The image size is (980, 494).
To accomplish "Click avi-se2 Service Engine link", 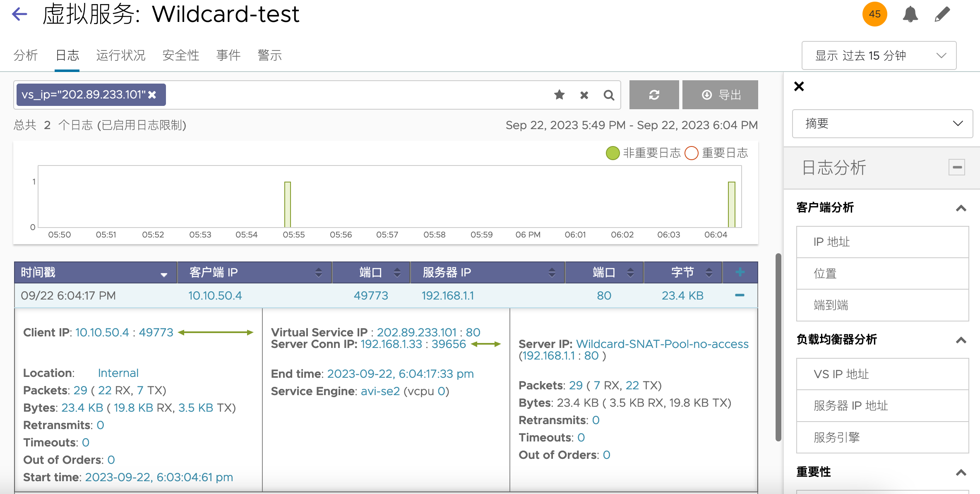I will tap(380, 391).
